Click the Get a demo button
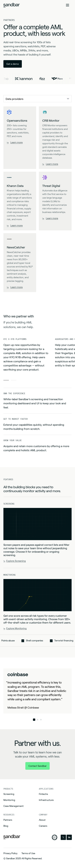This screenshot has width=75, height=868. [13, 64]
